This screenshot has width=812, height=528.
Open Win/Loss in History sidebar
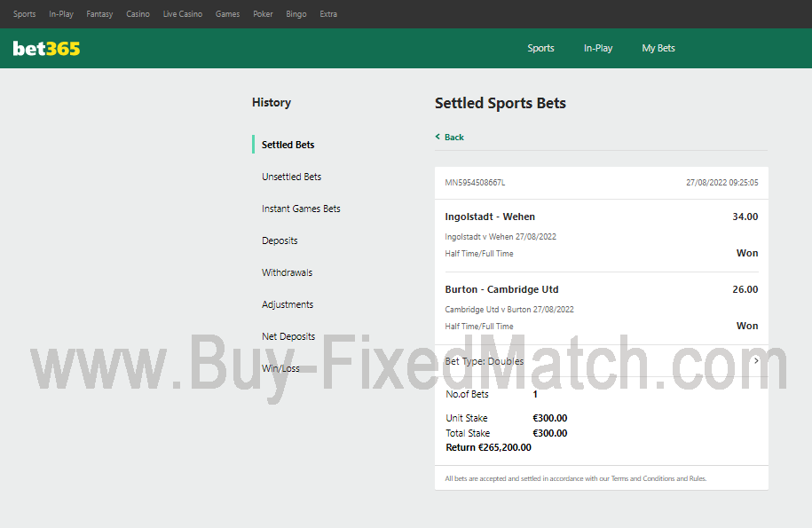click(x=280, y=368)
